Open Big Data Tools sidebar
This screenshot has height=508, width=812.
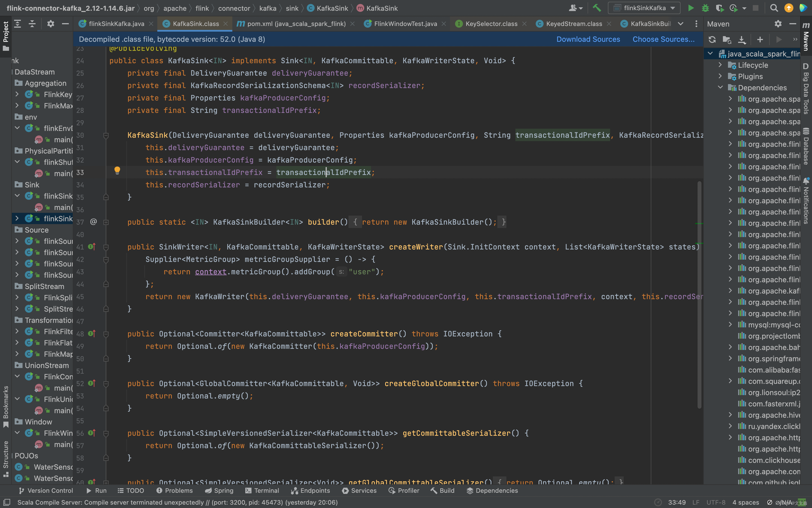pyautogui.click(x=806, y=88)
